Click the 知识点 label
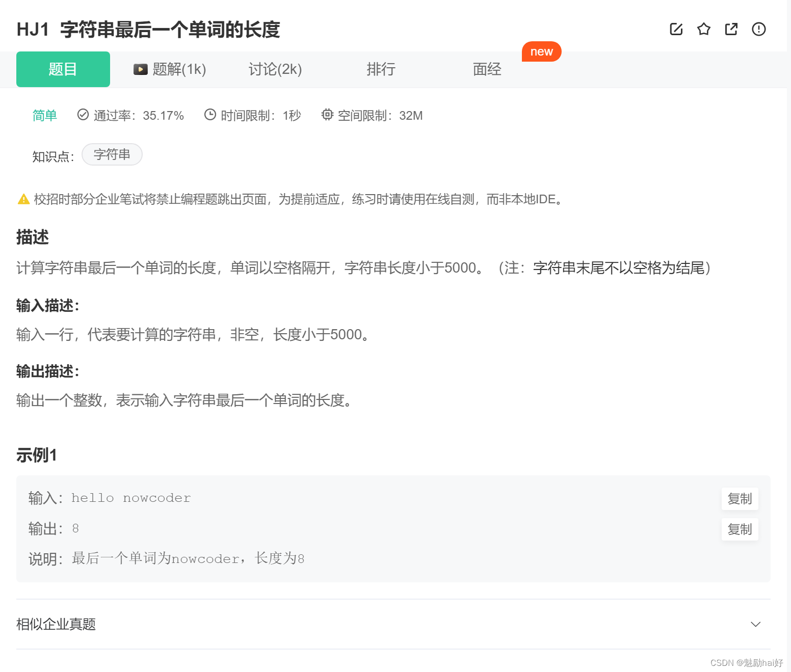The width and height of the screenshot is (791, 672). click(53, 156)
